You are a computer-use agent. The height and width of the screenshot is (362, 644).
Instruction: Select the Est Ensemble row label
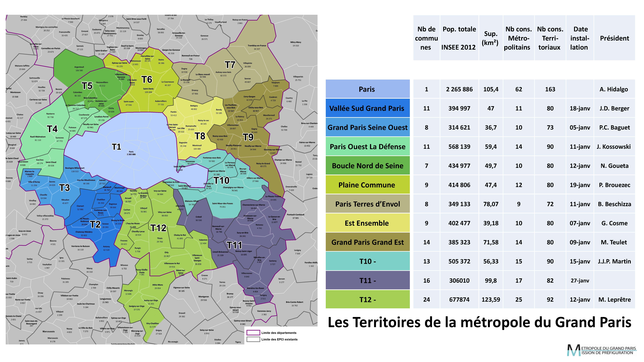(368, 223)
